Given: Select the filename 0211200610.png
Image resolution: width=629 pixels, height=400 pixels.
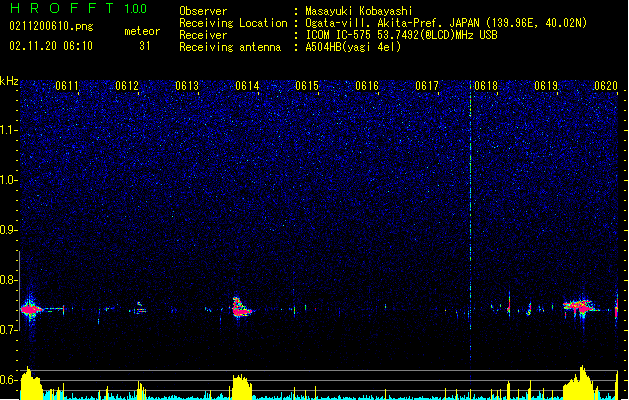Looking at the screenshot, I should point(51,27).
